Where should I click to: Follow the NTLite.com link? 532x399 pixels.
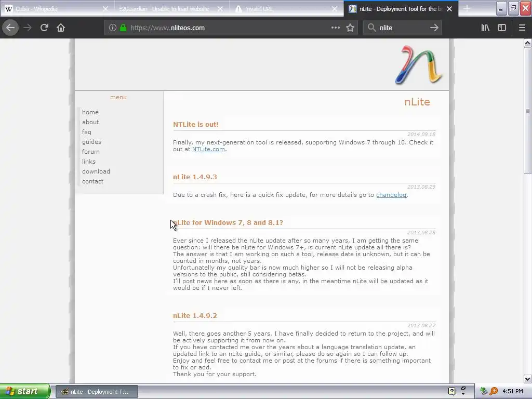click(209, 149)
